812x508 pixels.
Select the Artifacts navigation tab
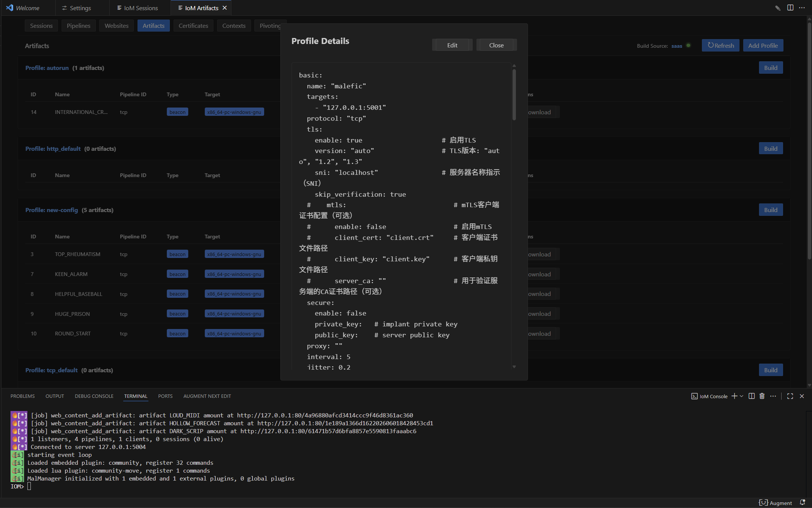tap(153, 26)
